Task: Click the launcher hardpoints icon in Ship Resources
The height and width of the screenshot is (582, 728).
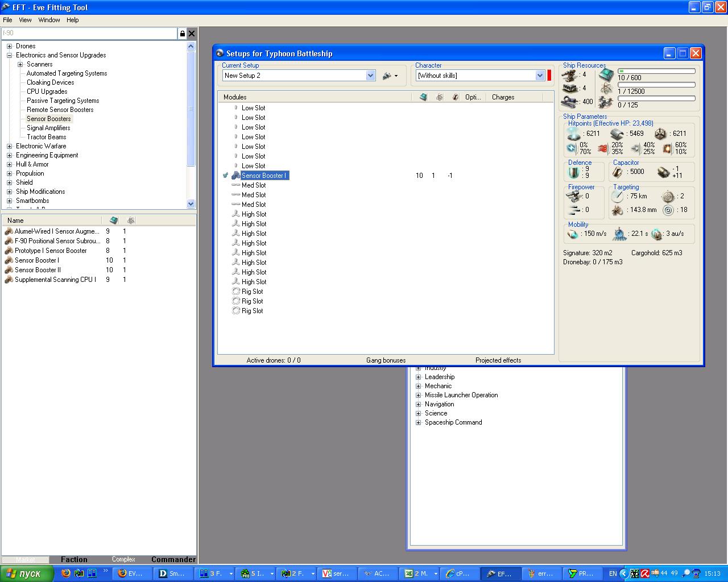Action: click(569, 88)
